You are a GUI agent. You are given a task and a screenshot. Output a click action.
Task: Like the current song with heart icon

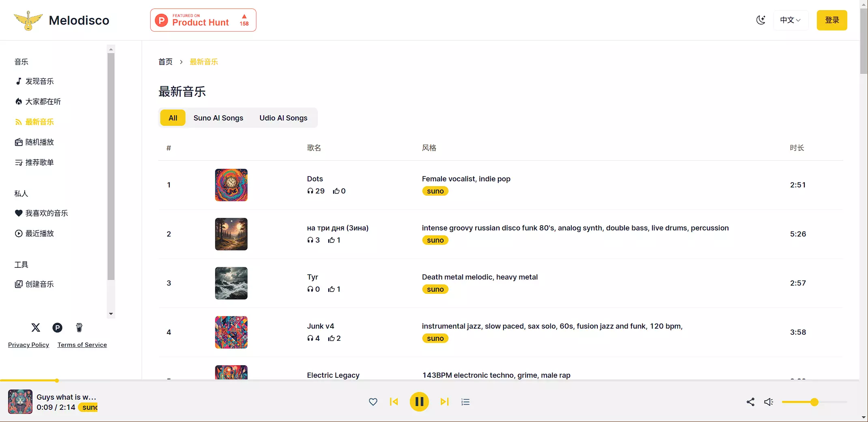(373, 402)
